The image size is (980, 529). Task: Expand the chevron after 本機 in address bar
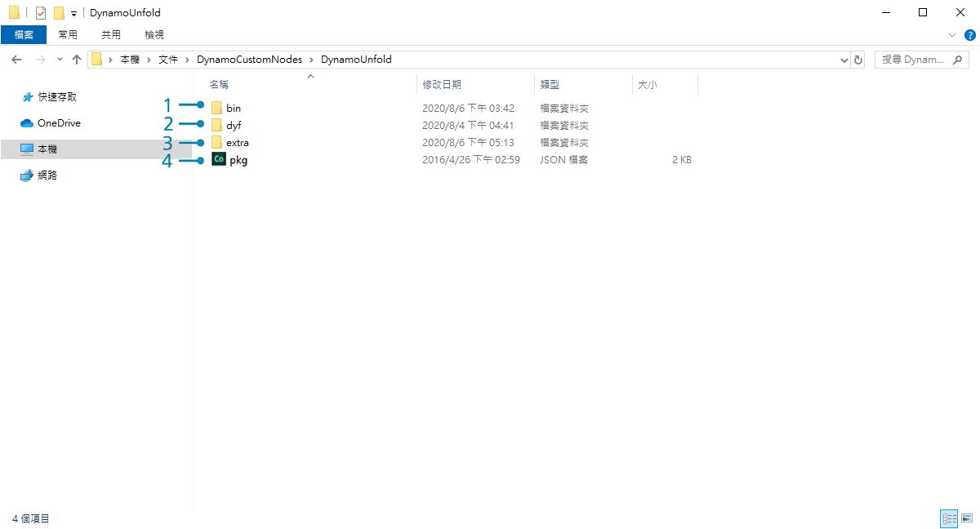pos(149,60)
